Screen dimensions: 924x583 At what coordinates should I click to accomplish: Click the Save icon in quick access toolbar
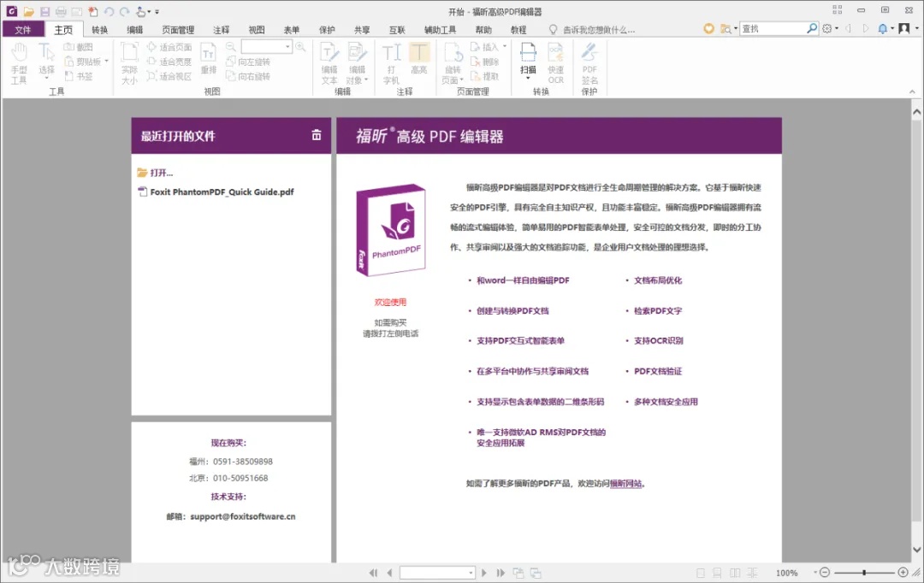pyautogui.click(x=44, y=11)
